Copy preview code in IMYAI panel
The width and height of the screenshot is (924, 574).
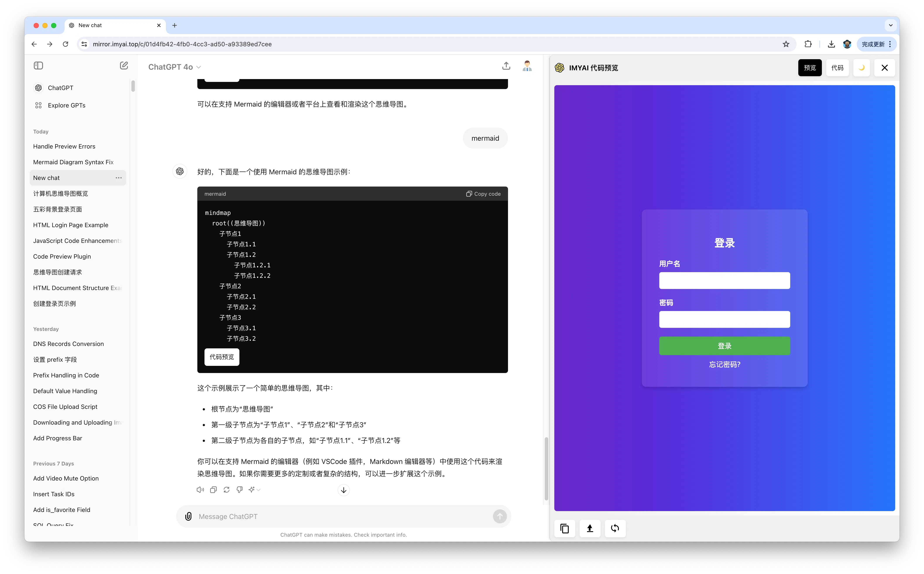pos(564,528)
